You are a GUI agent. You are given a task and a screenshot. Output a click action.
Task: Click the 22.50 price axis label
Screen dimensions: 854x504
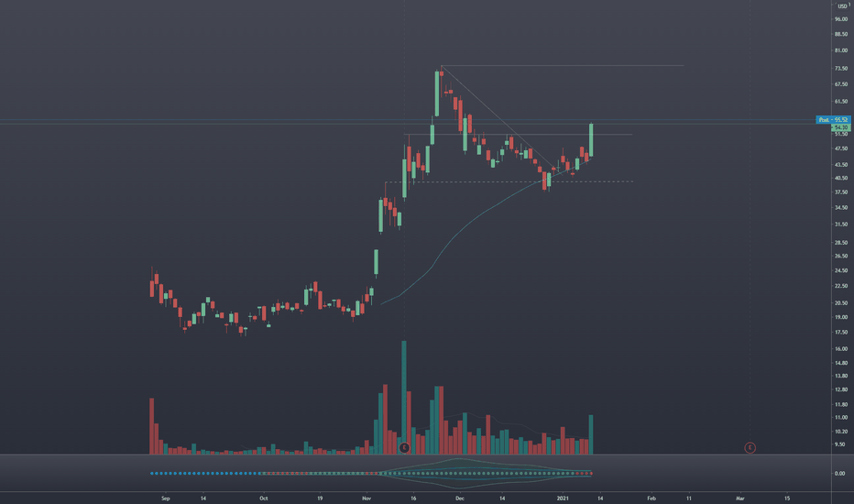[x=841, y=286]
